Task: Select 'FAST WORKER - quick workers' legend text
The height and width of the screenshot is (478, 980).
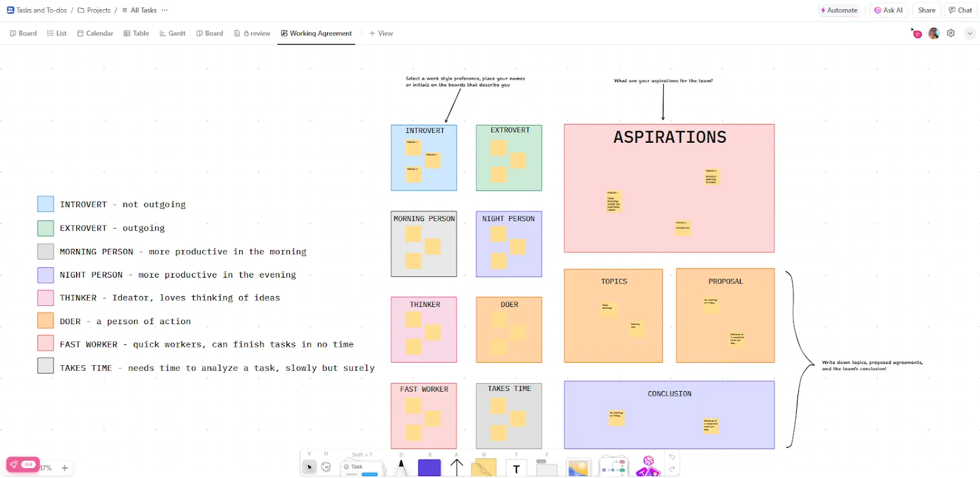Action: [206, 344]
